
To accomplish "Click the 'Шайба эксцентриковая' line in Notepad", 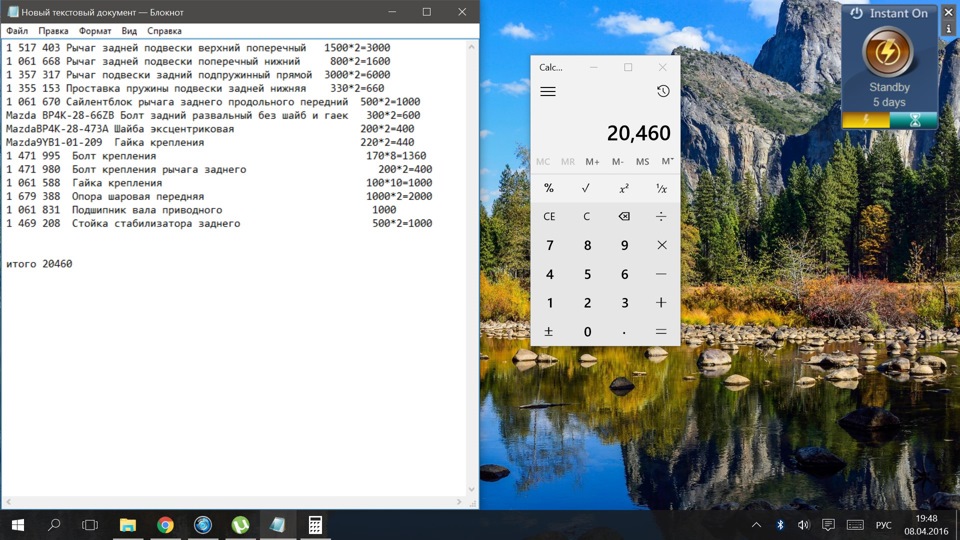I will pos(174,129).
